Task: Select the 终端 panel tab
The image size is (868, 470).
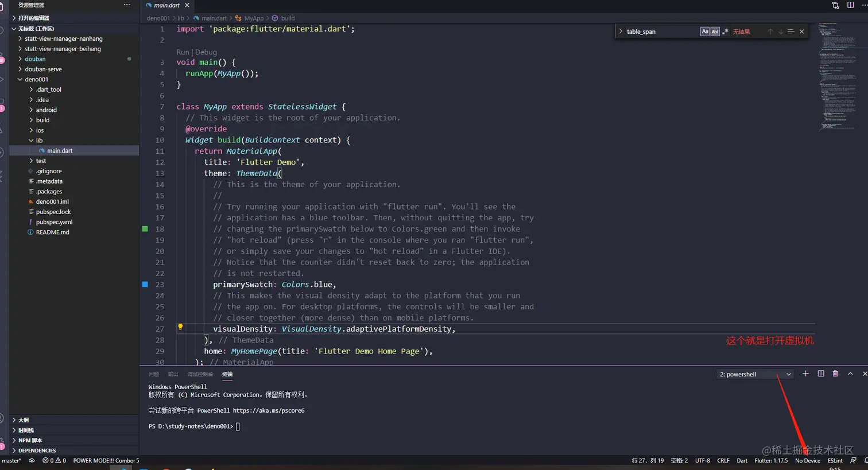Action: pyautogui.click(x=227, y=374)
